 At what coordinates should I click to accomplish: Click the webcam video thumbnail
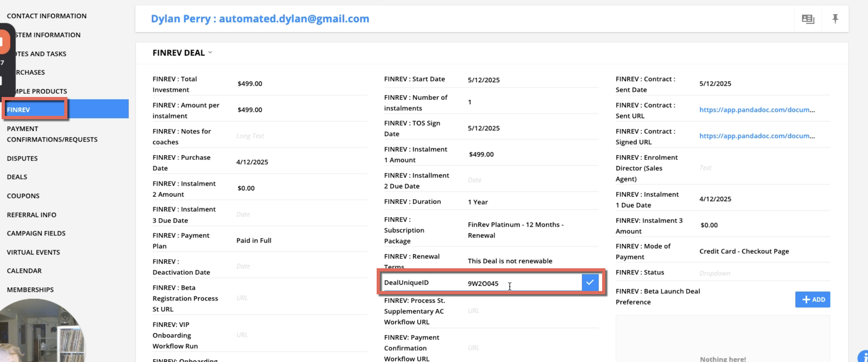click(x=40, y=332)
